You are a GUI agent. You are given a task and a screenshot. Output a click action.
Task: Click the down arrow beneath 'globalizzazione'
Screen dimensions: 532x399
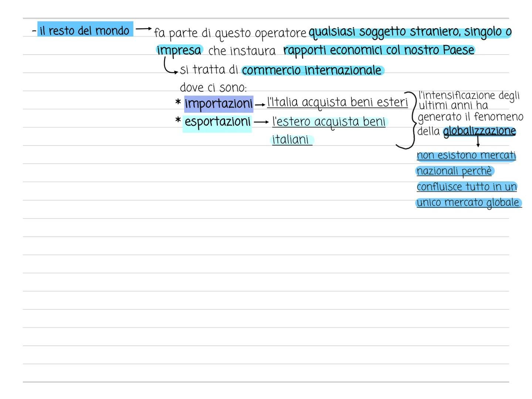pos(478,142)
